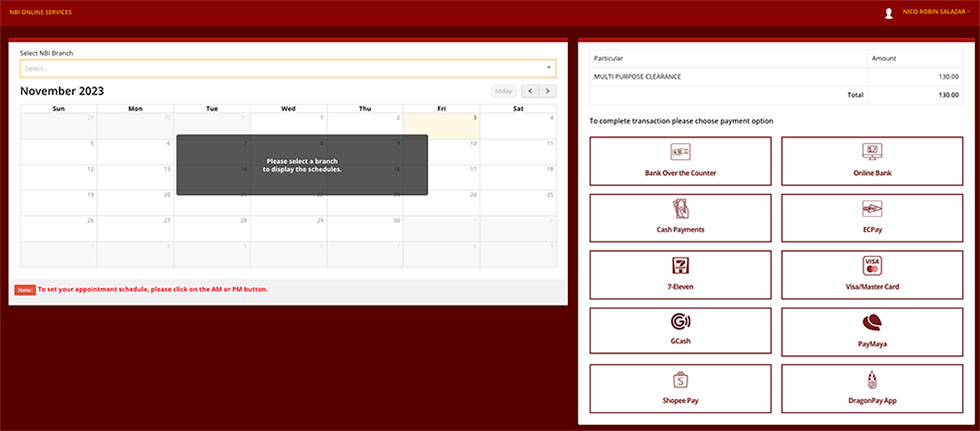Choose ECPay payment label
This screenshot has width=980, height=431.
click(872, 230)
